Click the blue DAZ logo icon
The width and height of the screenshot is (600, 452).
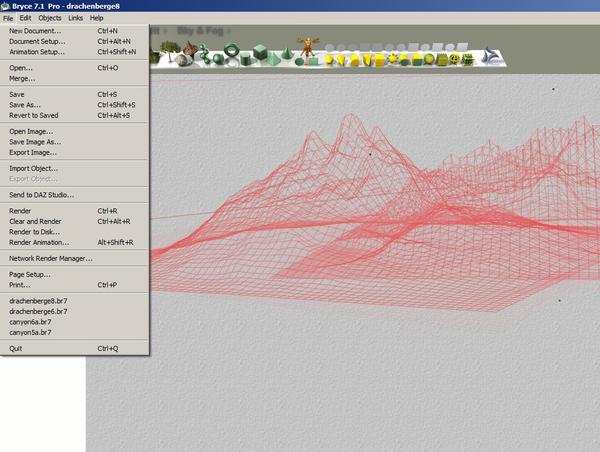[491, 57]
